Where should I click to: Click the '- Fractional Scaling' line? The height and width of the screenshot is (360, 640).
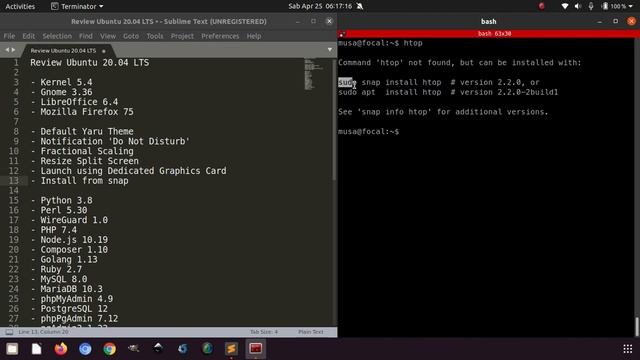click(82, 151)
